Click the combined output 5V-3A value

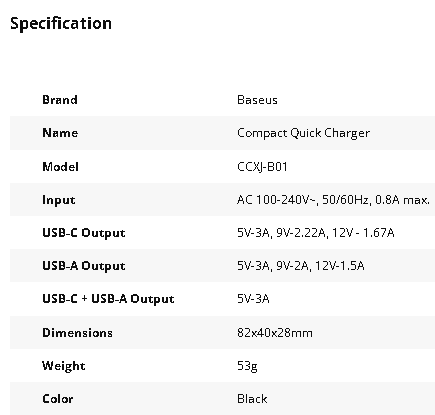pos(253,299)
